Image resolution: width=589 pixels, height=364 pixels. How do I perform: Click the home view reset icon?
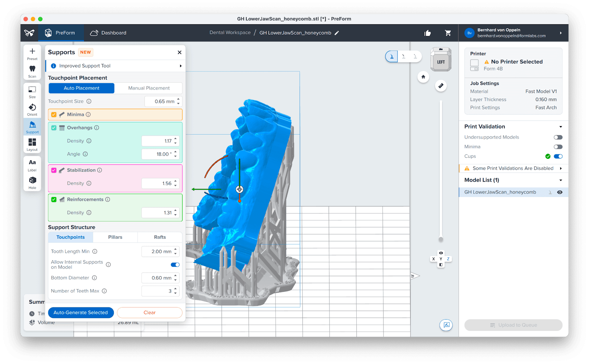(423, 77)
